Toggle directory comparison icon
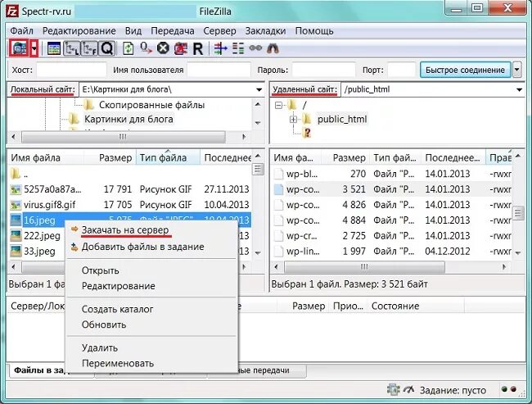Viewport: 532px width, 404px height. click(x=238, y=48)
